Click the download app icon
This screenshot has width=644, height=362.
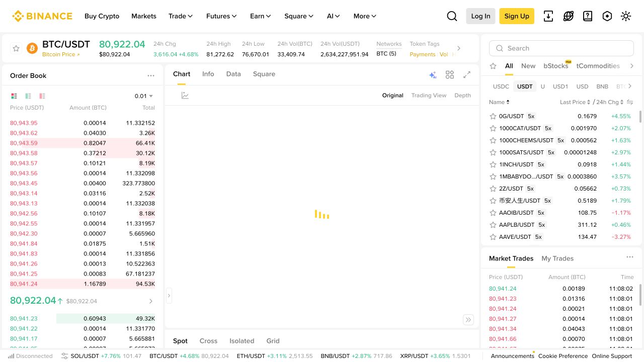548,16
